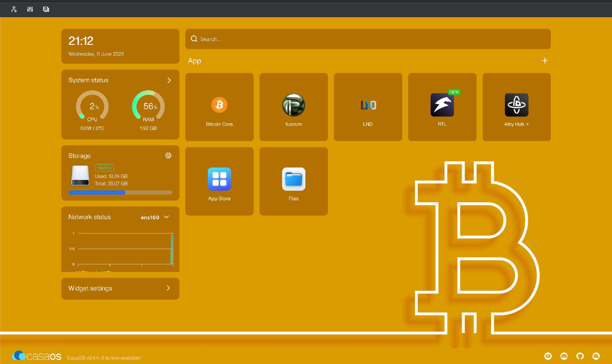Image resolution: width=612 pixels, height=364 pixels.
Task: Click the 'Total: 39.07 GB' text
Action: click(x=111, y=183)
